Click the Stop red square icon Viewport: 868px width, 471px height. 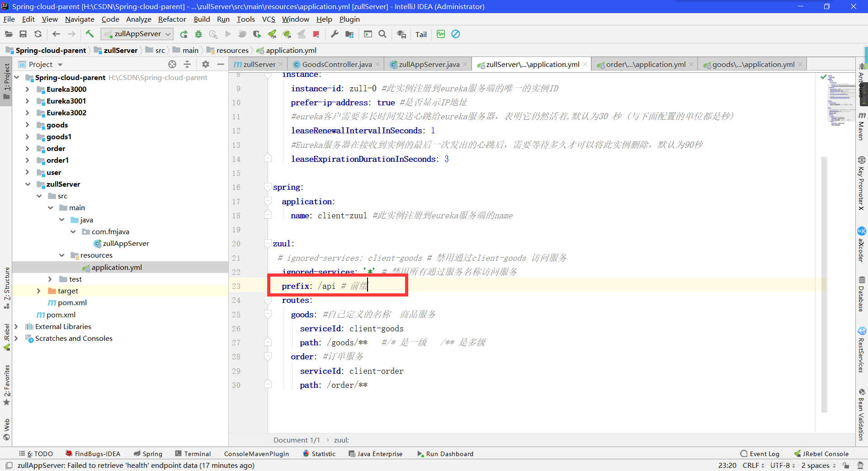[316, 34]
